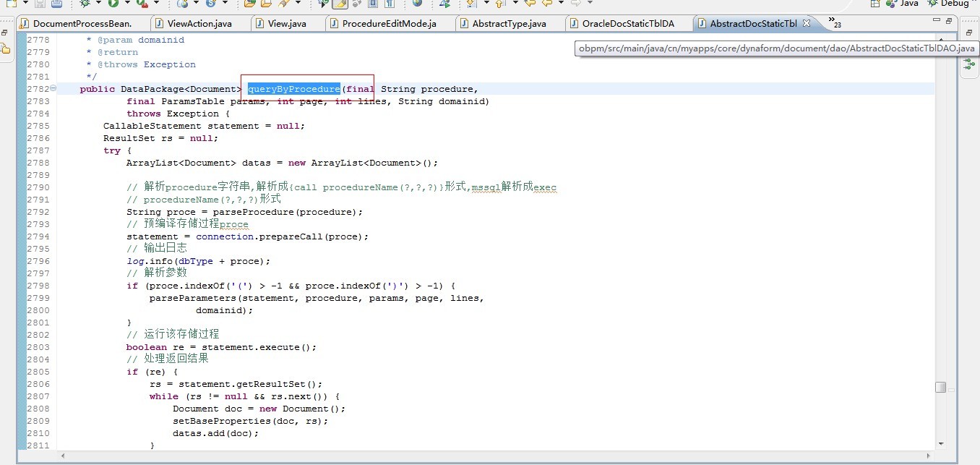The image size is (980, 465).
Task: Switch to the Java perspective
Action: 903,4
